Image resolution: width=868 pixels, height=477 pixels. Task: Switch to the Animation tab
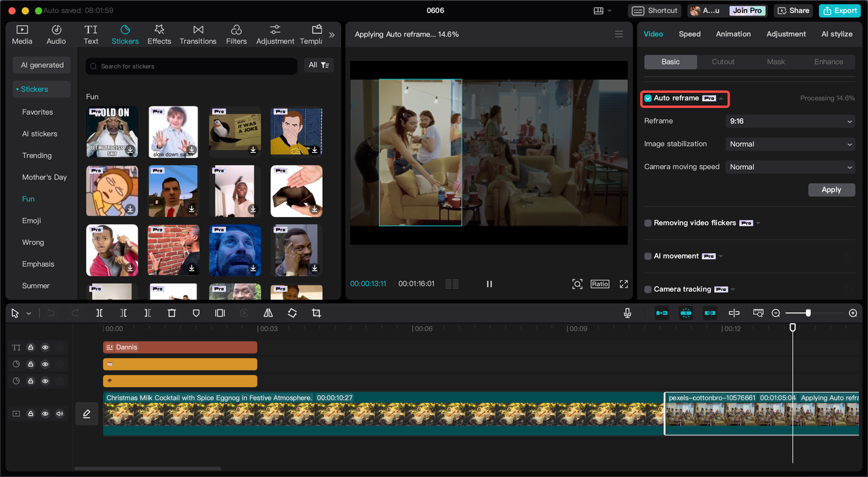pos(733,34)
